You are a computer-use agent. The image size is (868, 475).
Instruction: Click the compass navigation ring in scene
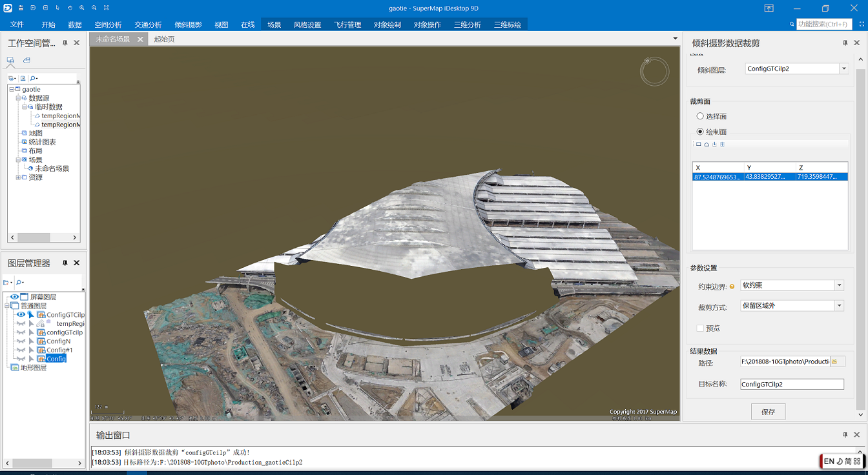coord(654,71)
